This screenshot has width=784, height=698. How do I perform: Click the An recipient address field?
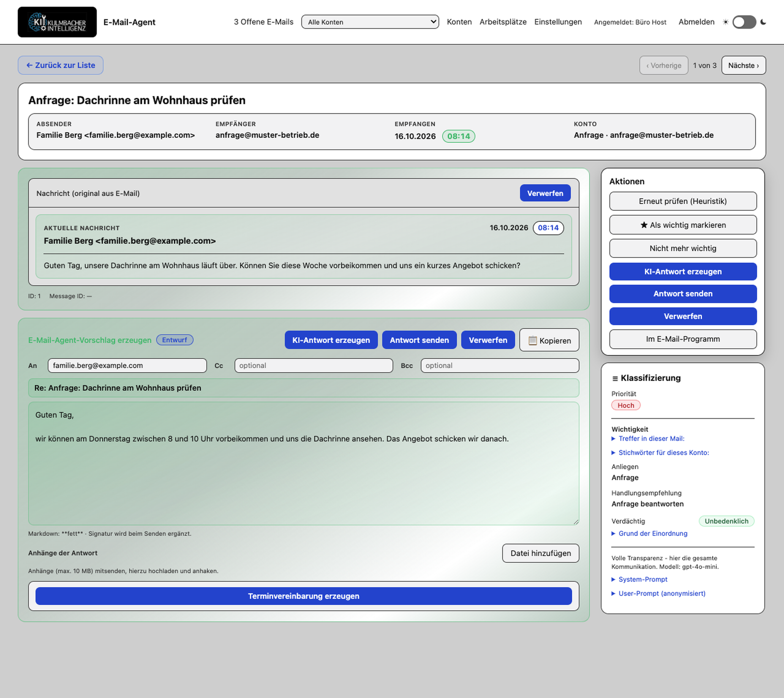[127, 366]
